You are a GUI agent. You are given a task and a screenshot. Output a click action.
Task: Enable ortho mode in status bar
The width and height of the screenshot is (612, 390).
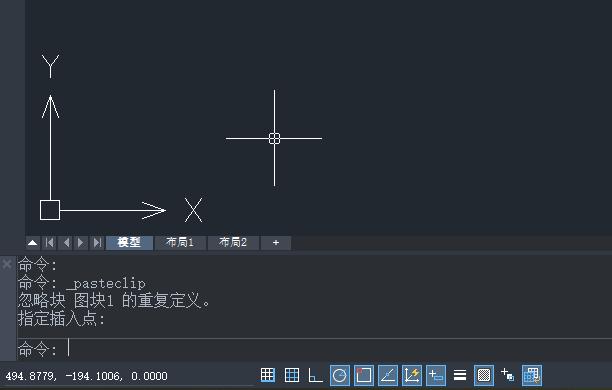coord(315,375)
